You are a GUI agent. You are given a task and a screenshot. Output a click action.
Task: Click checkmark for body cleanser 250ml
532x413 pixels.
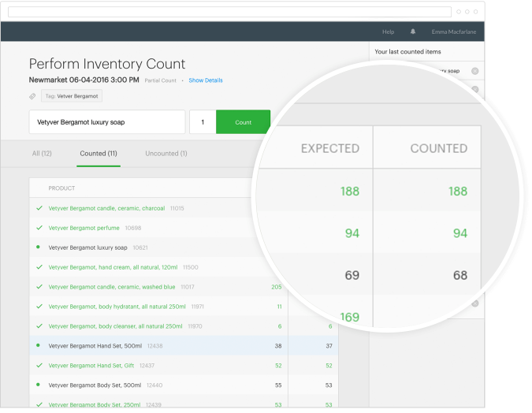pyautogui.click(x=39, y=326)
